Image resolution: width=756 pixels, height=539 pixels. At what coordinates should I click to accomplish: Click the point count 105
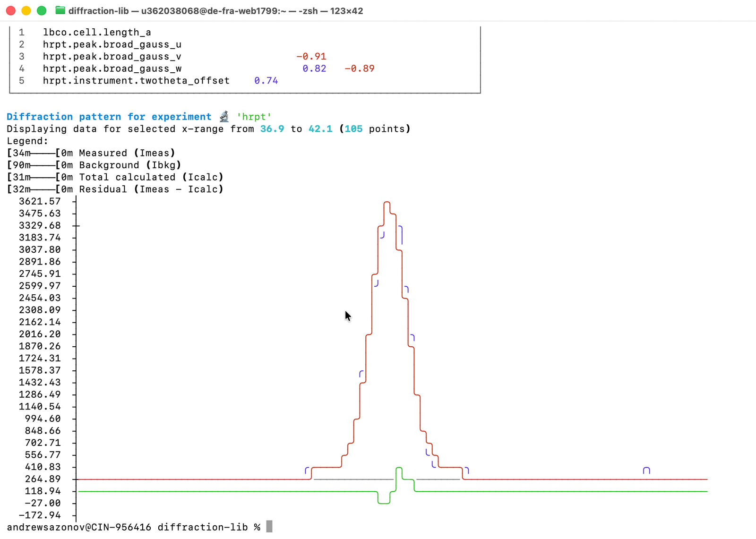[x=353, y=129]
